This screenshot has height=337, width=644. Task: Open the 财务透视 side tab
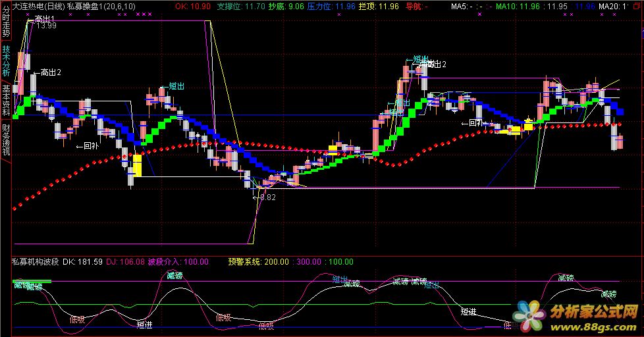point(6,140)
